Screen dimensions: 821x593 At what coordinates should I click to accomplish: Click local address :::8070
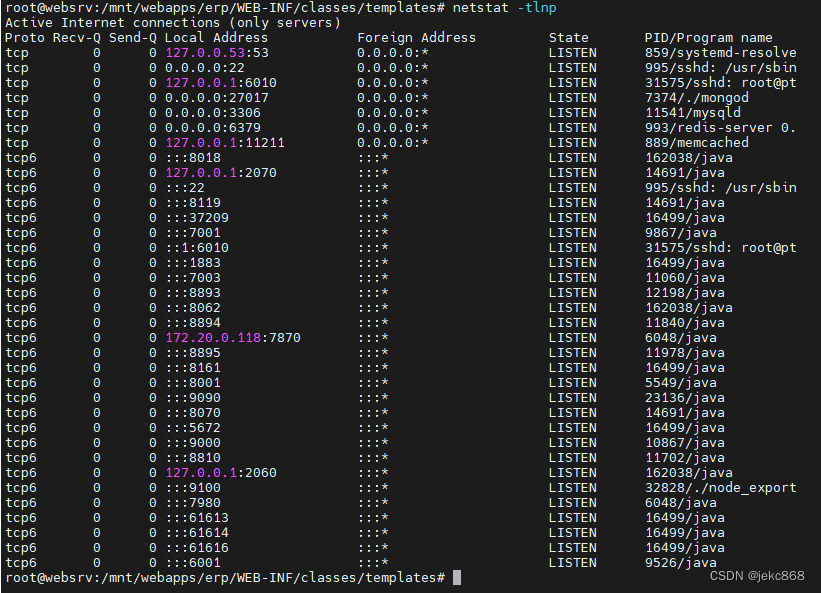point(193,413)
